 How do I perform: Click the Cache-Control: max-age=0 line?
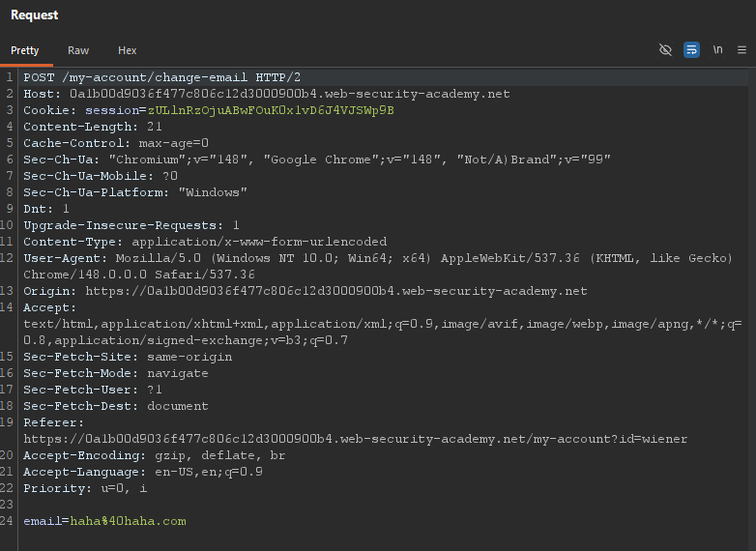click(x=116, y=143)
